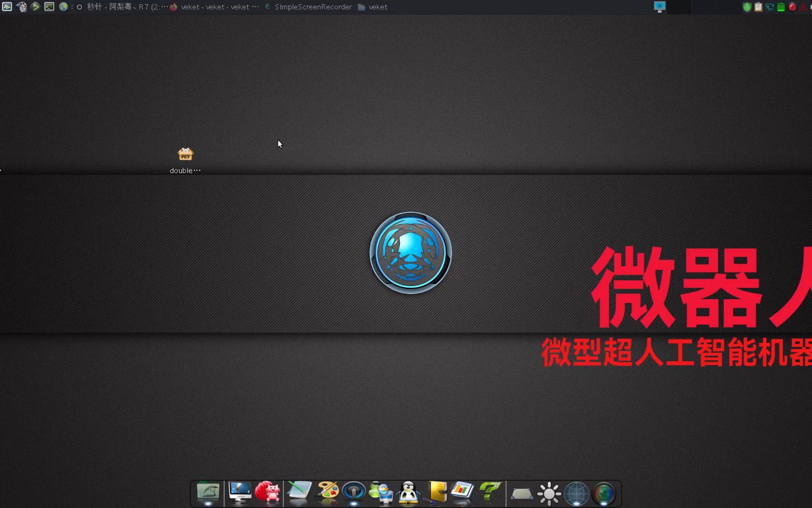
Task: Click the 五 input method tray icon
Action: pos(804,7)
